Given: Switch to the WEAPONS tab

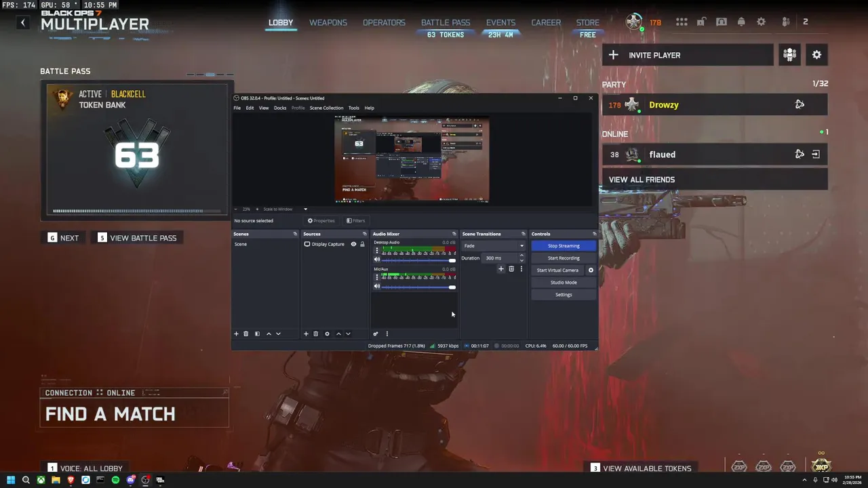Looking at the screenshot, I should click(x=328, y=22).
